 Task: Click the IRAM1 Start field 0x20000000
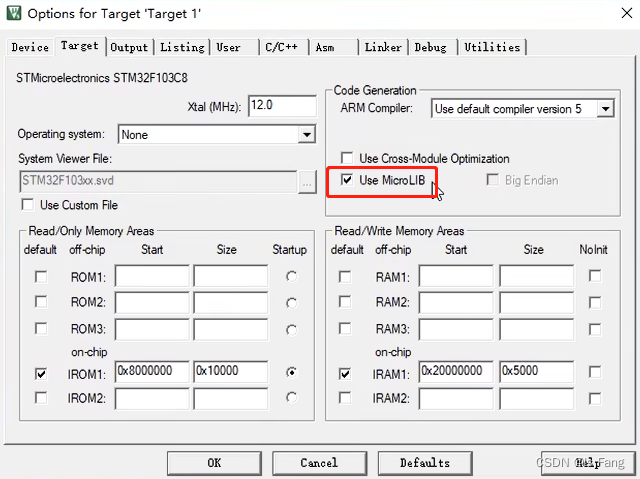tap(456, 371)
